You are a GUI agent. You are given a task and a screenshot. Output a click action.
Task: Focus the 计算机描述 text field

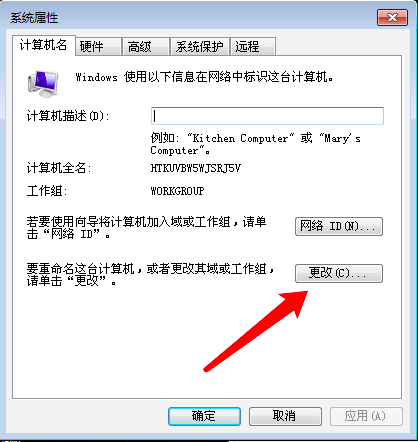pyautogui.click(x=267, y=116)
